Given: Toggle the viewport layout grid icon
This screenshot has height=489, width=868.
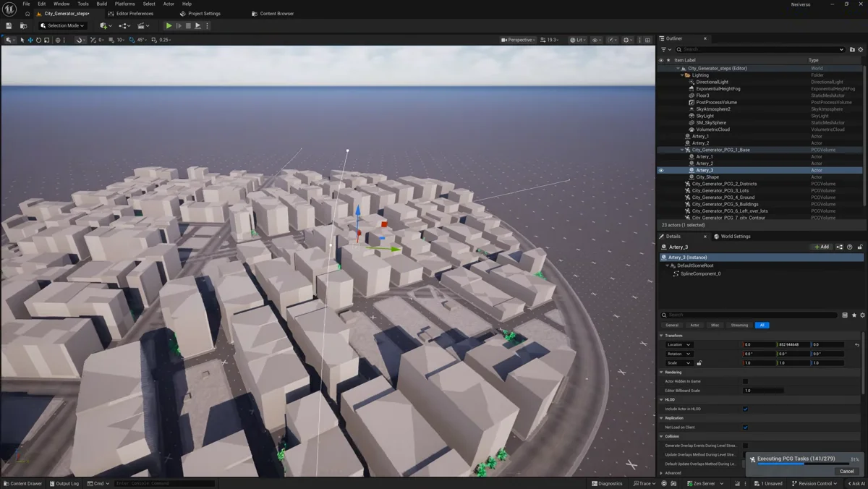Looking at the screenshot, I should tap(648, 40).
